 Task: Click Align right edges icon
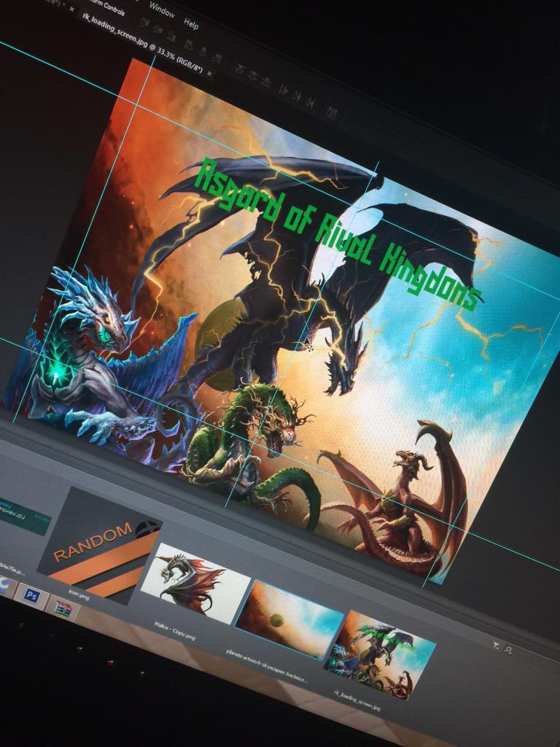point(217,58)
